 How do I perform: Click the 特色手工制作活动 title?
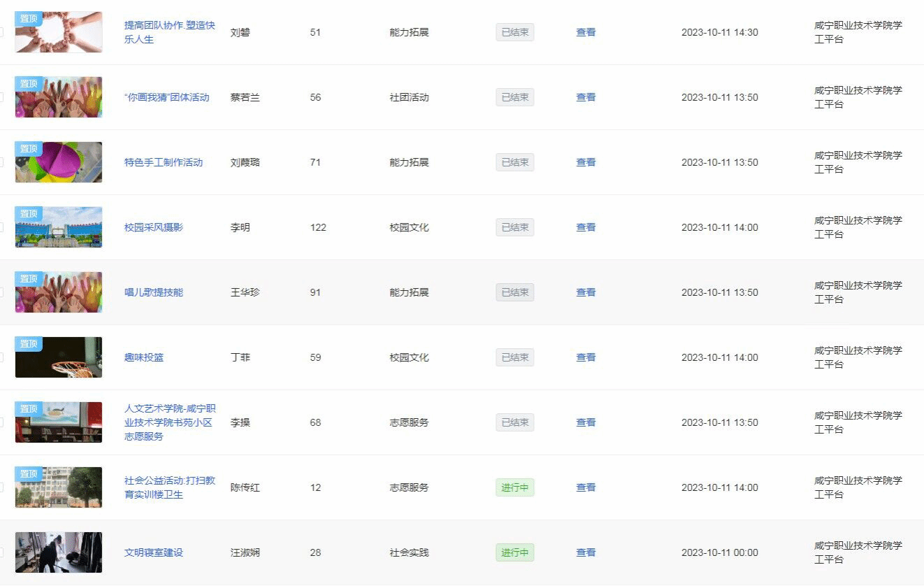[x=164, y=162]
